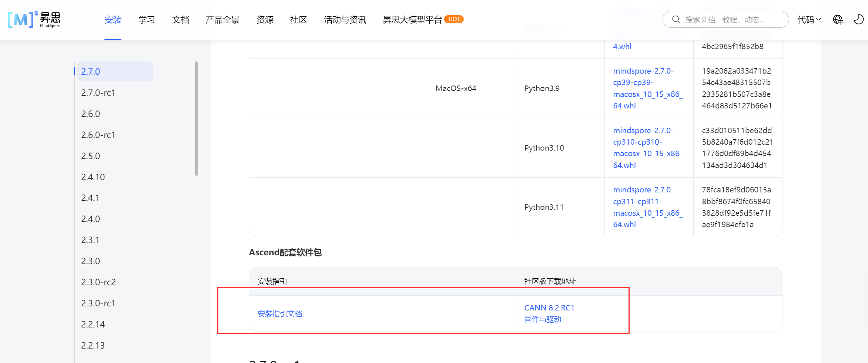The width and height of the screenshot is (868, 363).
Task: Open the 文档 navigation tab
Action: pos(181,20)
